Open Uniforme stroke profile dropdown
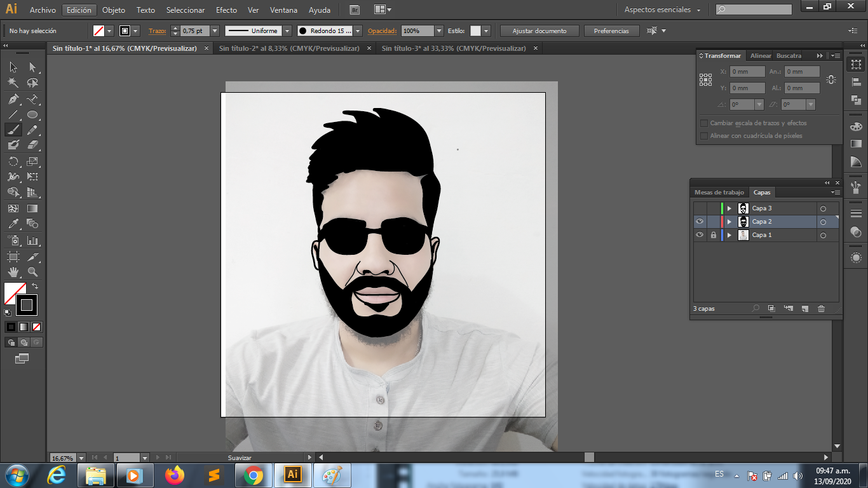Image resolution: width=868 pixels, height=488 pixels. point(287,30)
